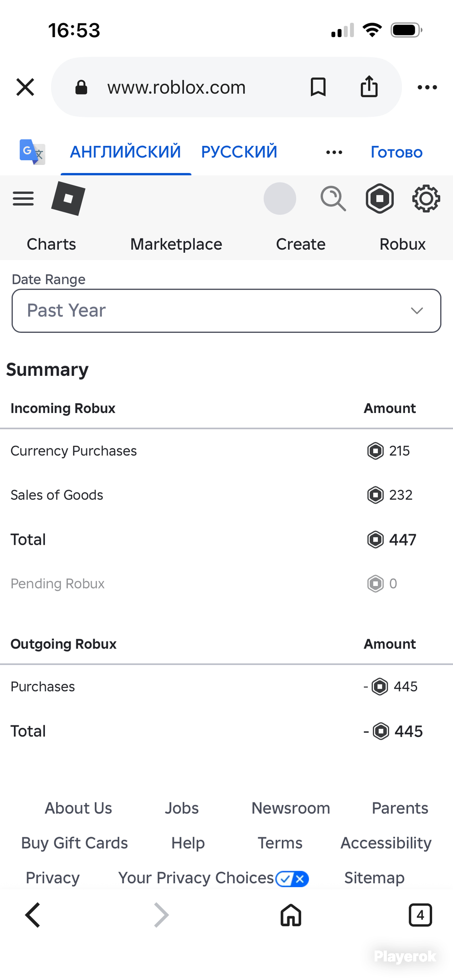Open the Roblox search magnifier
The height and width of the screenshot is (980, 453).
click(x=333, y=198)
